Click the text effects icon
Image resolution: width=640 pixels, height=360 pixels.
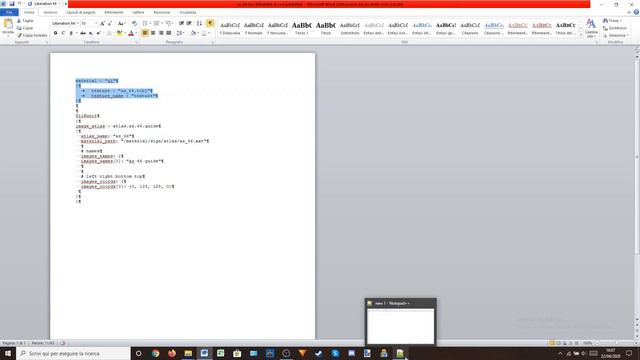coord(109,33)
